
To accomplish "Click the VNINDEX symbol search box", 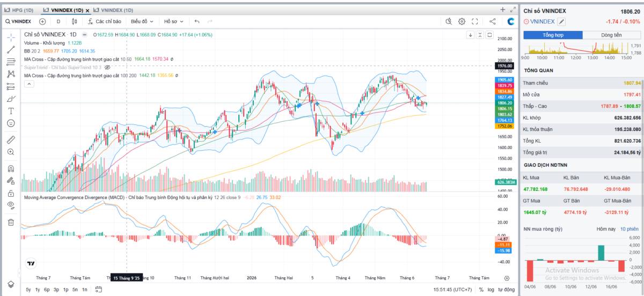I will (18, 21).
